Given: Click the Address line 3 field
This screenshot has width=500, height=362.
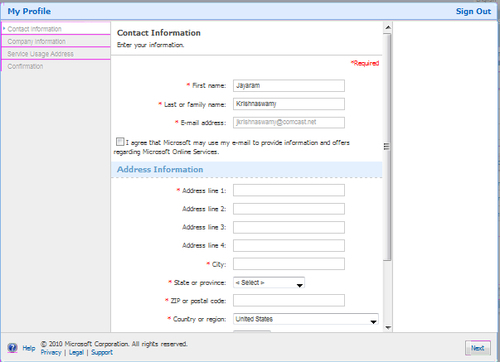Looking at the screenshot, I should (289, 227).
